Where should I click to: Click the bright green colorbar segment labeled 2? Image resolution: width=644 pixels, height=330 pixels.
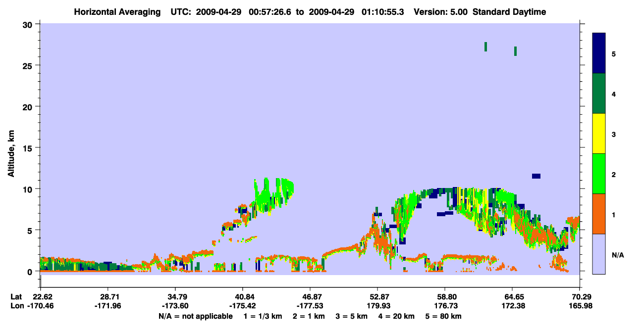[599, 174]
